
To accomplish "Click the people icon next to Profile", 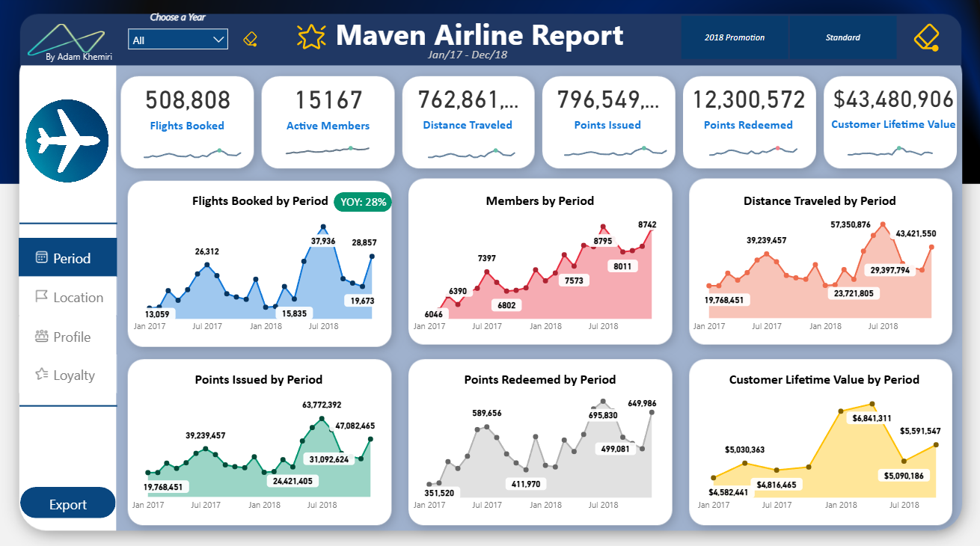I will click(42, 337).
